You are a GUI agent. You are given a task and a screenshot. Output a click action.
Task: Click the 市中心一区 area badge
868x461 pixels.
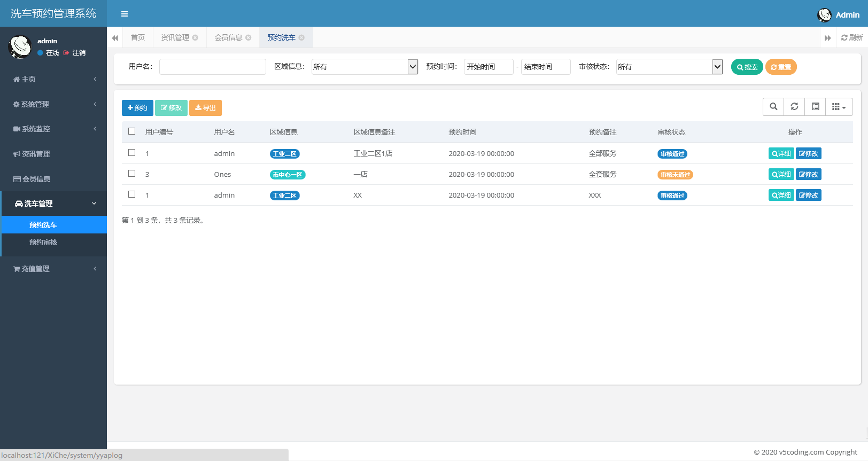[x=288, y=175]
